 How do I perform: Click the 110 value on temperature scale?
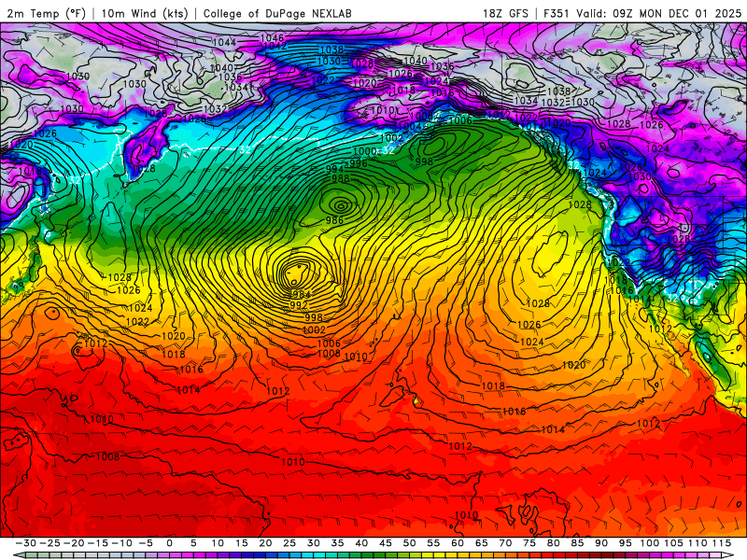(x=698, y=543)
